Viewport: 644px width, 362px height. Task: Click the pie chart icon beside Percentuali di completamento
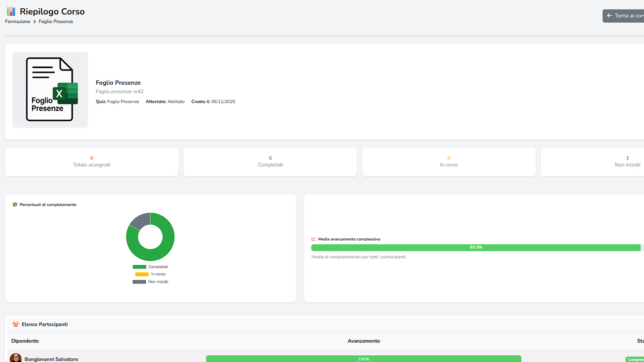coord(15,204)
